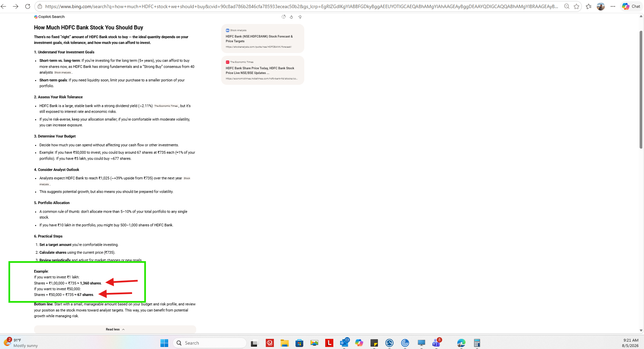Click the 'How Much HDFC Bank Stock You Should Buy' heading

[x=88, y=28]
